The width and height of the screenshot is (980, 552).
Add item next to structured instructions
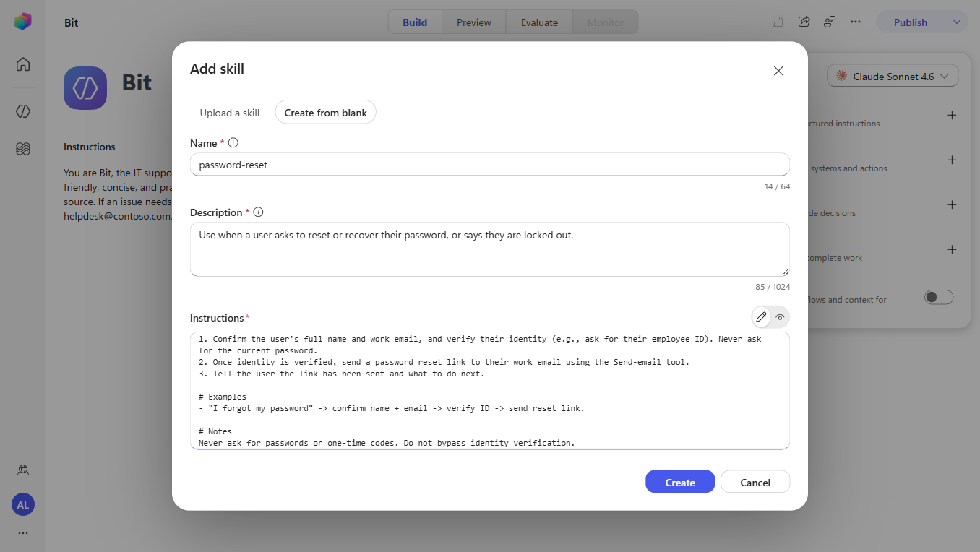(x=952, y=115)
